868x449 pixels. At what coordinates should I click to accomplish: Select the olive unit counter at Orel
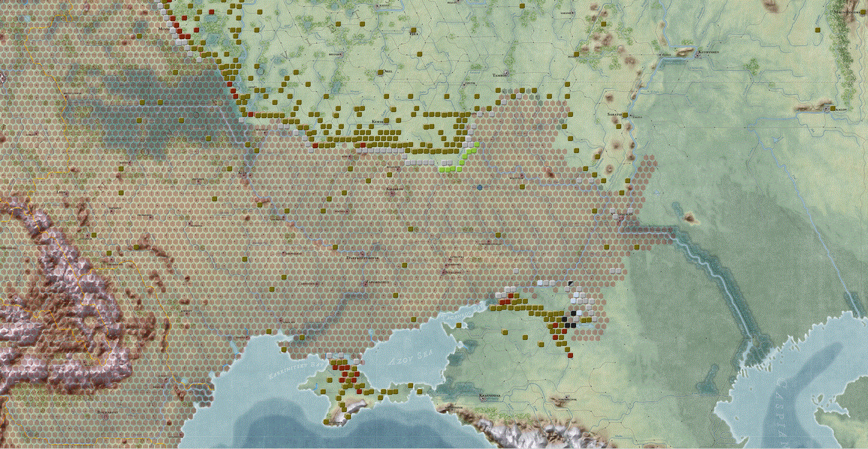pyautogui.click(x=381, y=72)
